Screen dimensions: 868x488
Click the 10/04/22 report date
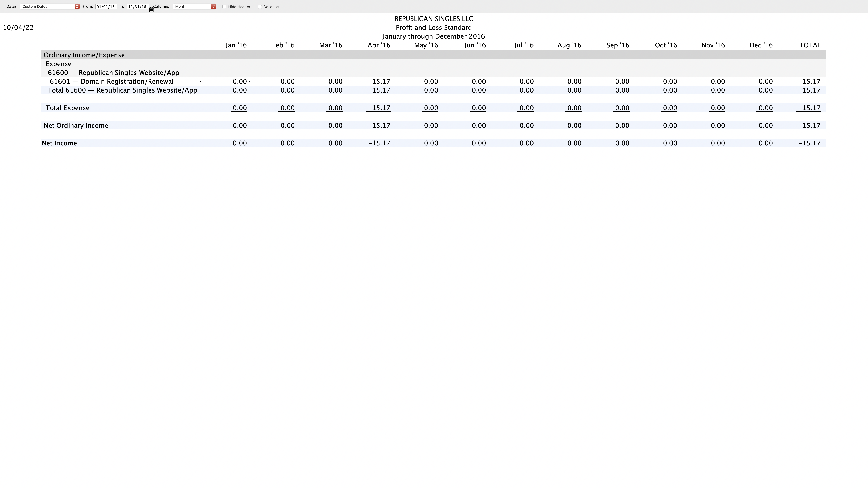tap(18, 28)
